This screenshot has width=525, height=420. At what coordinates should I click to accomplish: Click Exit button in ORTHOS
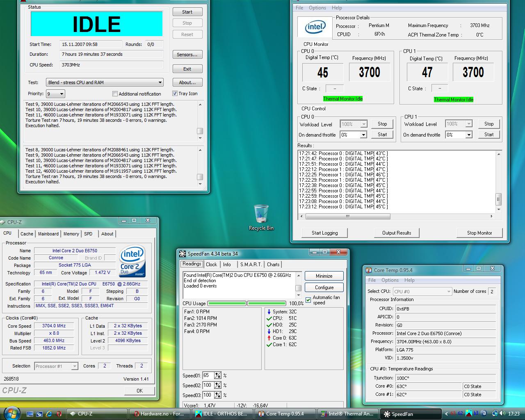(187, 69)
